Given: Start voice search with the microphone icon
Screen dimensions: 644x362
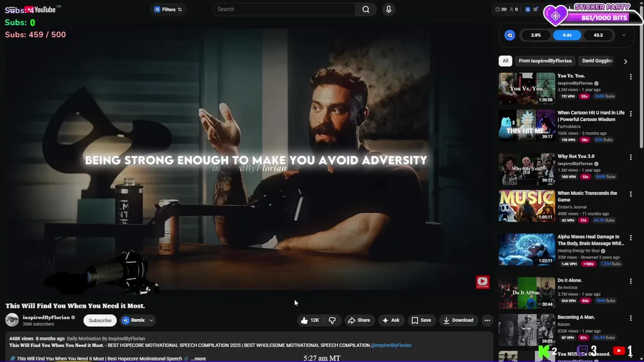Looking at the screenshot, I should [x=388, y=9].
